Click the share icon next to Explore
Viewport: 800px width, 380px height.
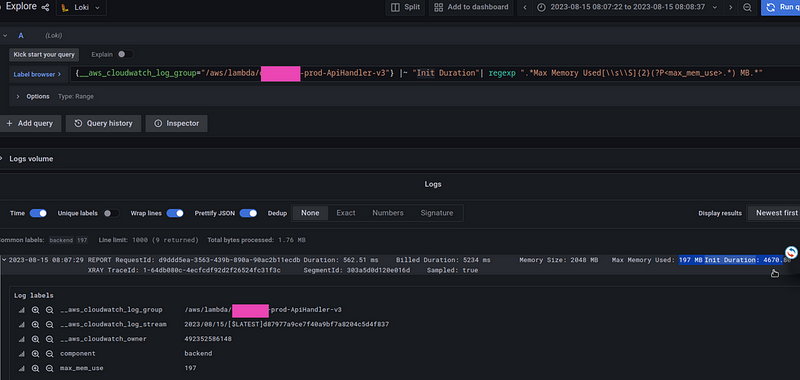(x=45, y=8)
